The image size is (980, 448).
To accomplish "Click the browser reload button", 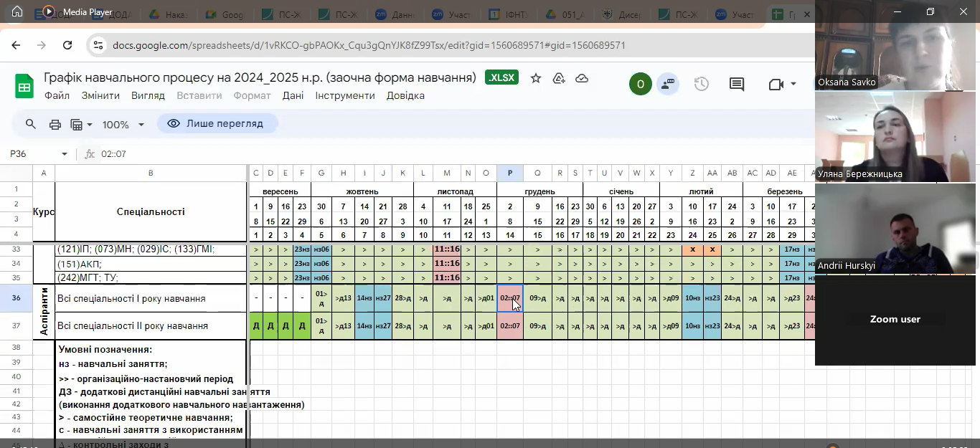I will [67, 45].
